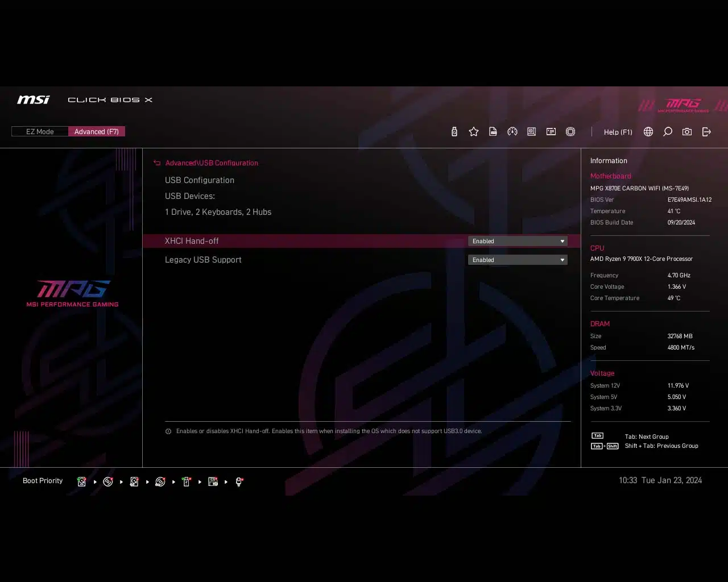Click the card-style panel icon in toolbar
This screenshot has height=582, width=728.
pos(551,132)
